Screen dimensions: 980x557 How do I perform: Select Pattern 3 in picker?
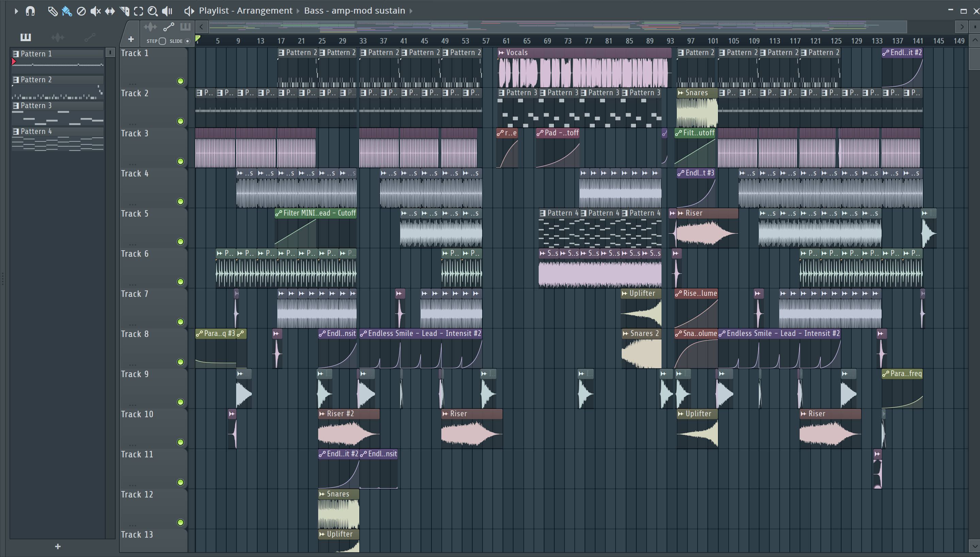tap(58, 113)
